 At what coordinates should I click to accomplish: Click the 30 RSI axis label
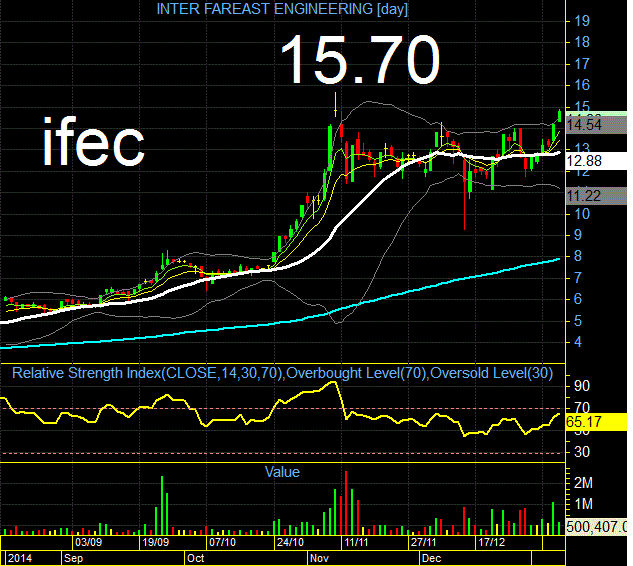coord(582,452)
